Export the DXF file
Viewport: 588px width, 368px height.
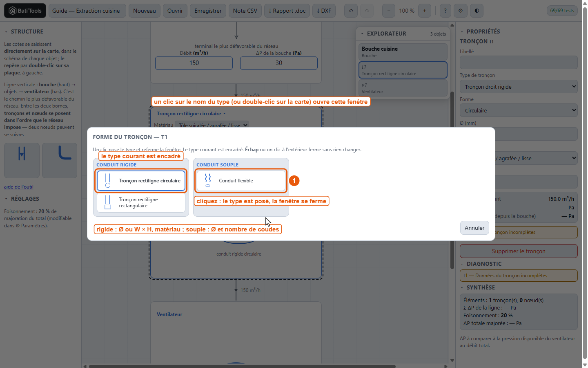click(324, 11)
